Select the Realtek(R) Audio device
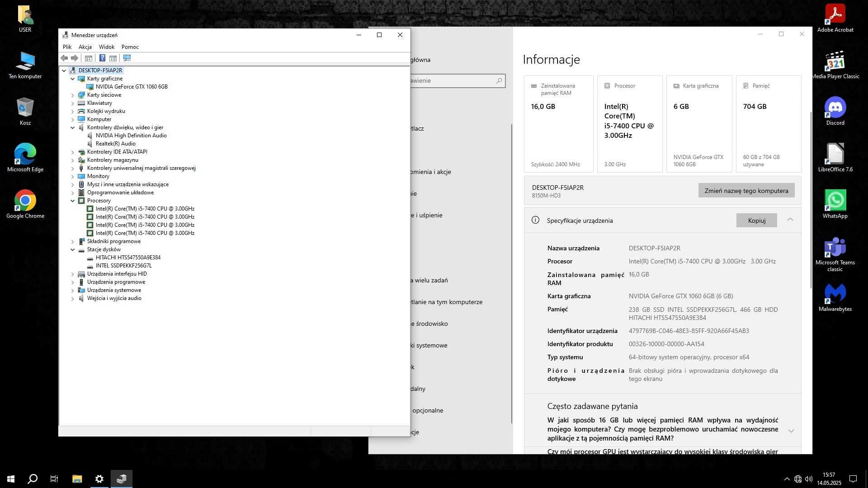 point(115,144)
